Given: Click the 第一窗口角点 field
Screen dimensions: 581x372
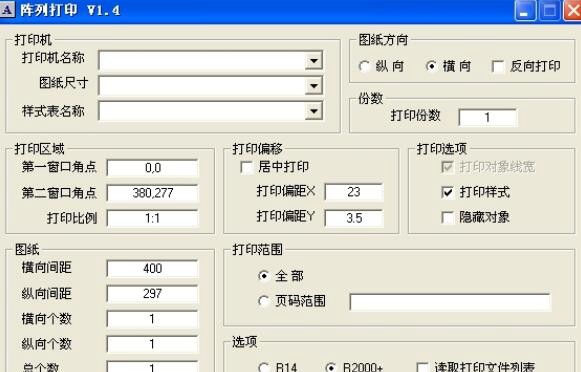Looking at the screenshot, I should pyautogui.click(x=152, y=168).
